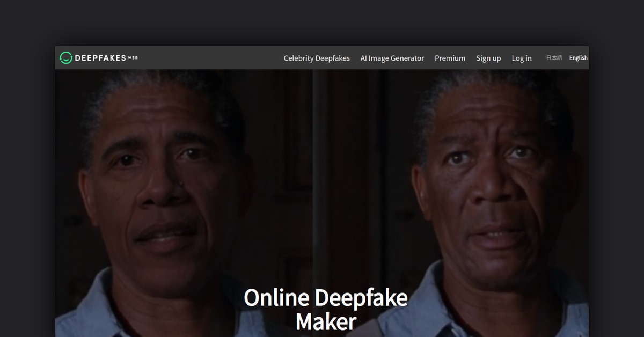644x337 pixels.
Task: Click the green smiley logo icon
Action: [x=66, y=58]
